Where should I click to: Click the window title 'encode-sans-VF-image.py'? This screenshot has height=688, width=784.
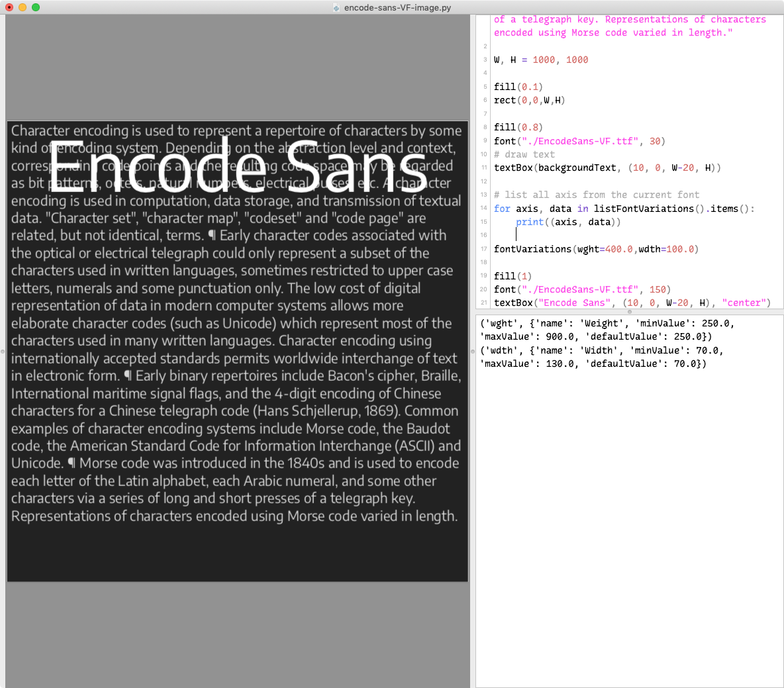pos(397,7)
